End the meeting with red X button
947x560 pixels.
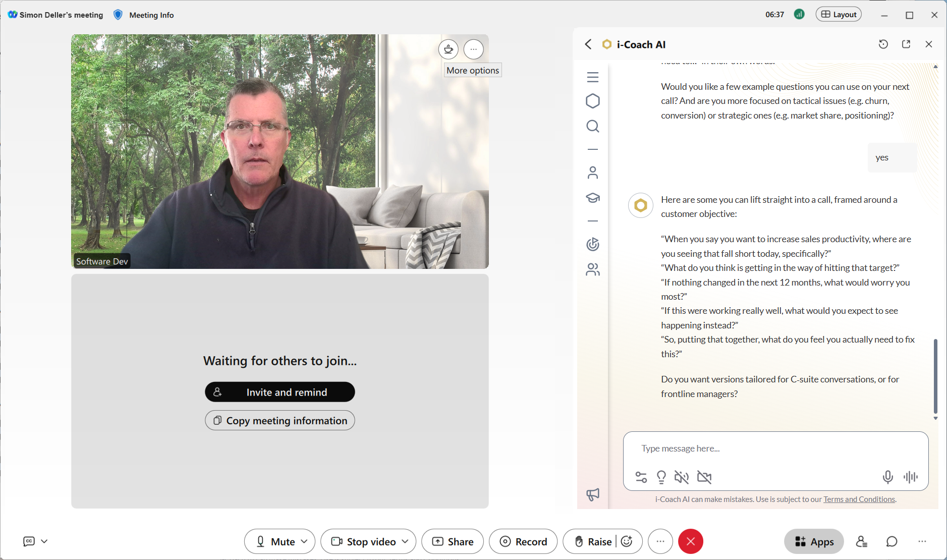coord(691,541)
